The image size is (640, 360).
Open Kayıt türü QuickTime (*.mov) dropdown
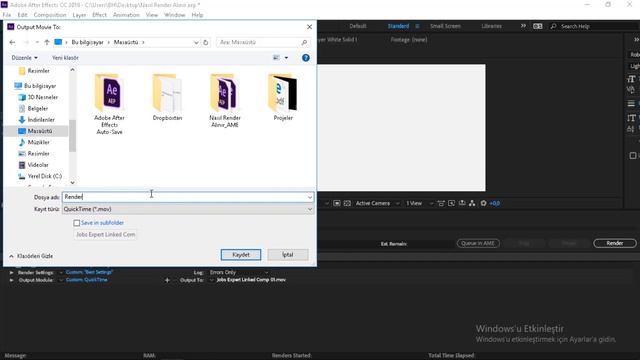click(x=188, y=209)
